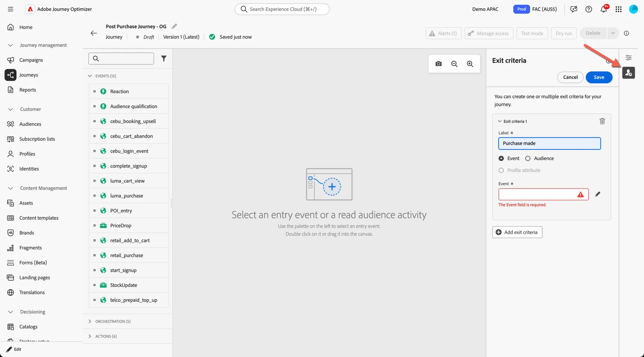
Task: Click the Label field containing Purchase made
Action: coord(549,143)
